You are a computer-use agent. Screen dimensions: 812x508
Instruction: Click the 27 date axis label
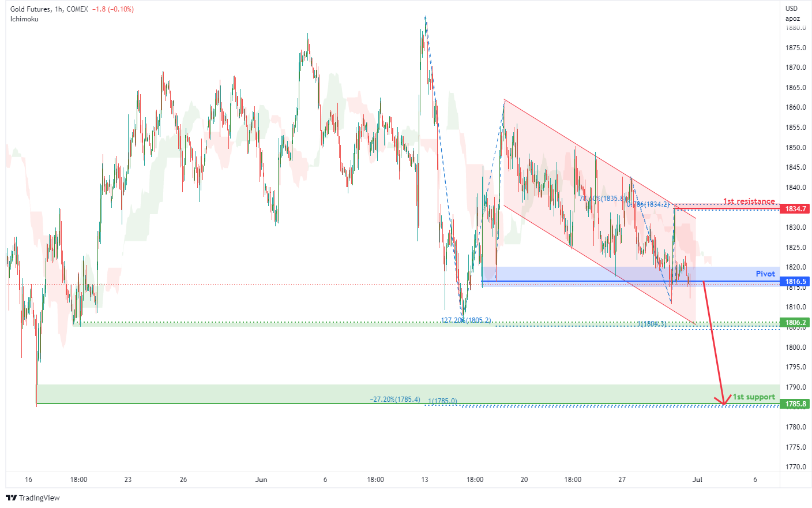pos(622,480)
